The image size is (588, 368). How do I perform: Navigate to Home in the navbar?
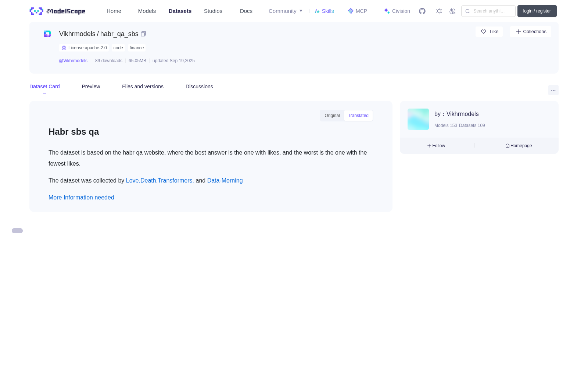(114, 11)
